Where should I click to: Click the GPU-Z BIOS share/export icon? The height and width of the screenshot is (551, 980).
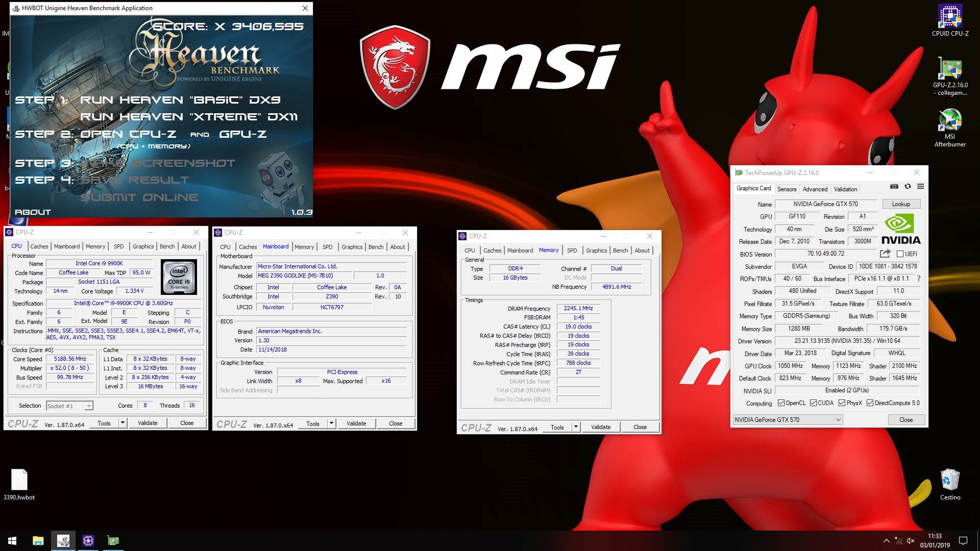(885, 254)
